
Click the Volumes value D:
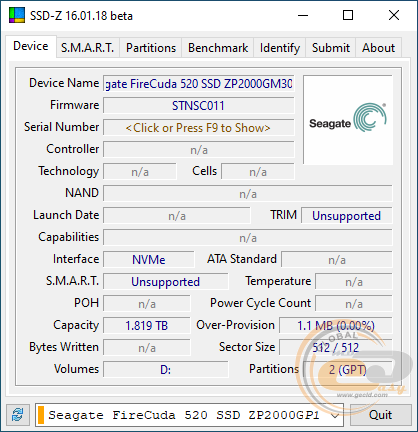[166, 370]
